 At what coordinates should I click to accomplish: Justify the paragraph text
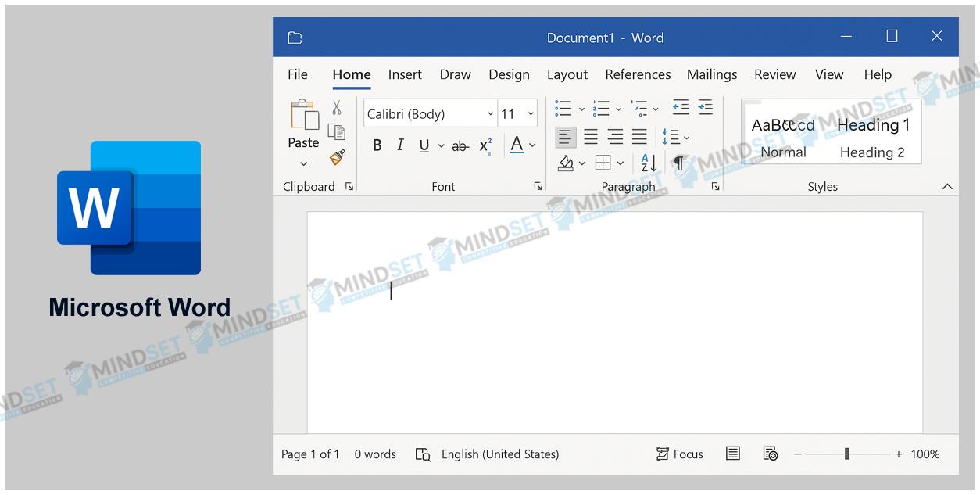(639, 138)
